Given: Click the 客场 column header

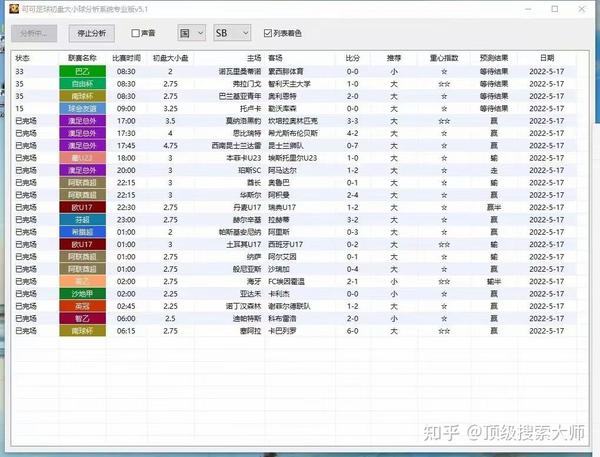Looking at the screenshot, I should 276,58.
